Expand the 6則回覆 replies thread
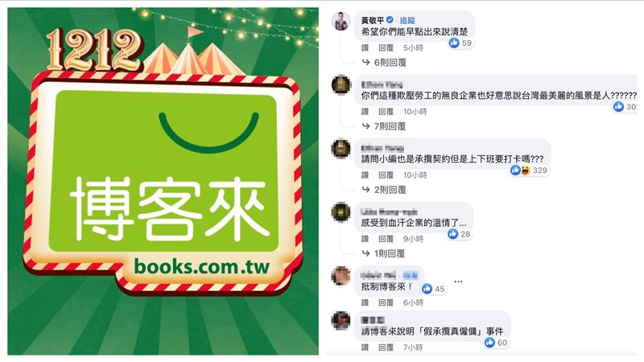The height and width of the screenshot is (362, 644). click(385, 63)
